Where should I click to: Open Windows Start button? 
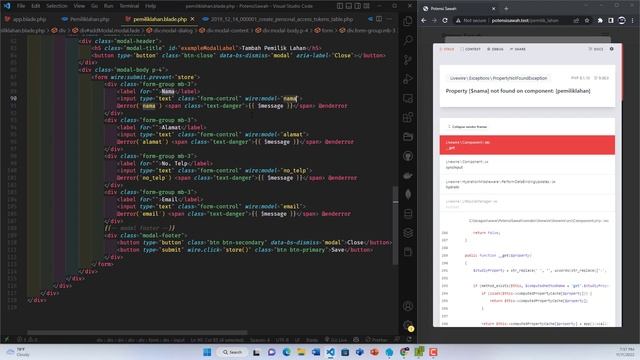207,352
